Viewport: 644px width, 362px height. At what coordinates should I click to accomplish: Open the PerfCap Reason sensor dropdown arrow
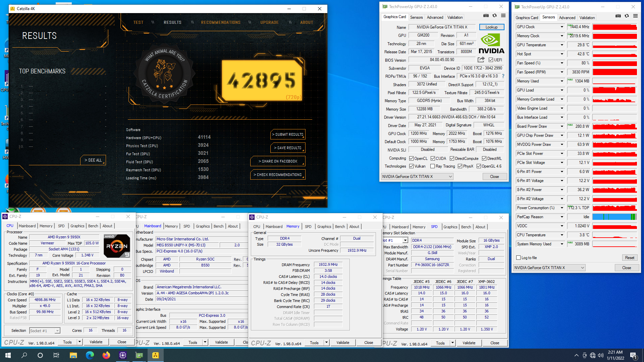(x=562, y=217)
